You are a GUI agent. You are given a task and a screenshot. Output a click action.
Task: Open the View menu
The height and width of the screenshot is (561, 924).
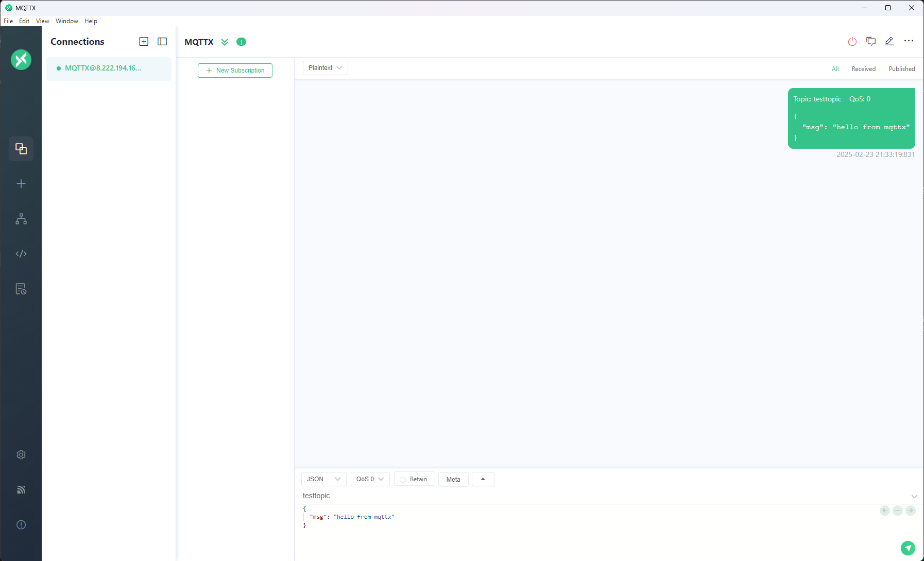pos(42,21)
